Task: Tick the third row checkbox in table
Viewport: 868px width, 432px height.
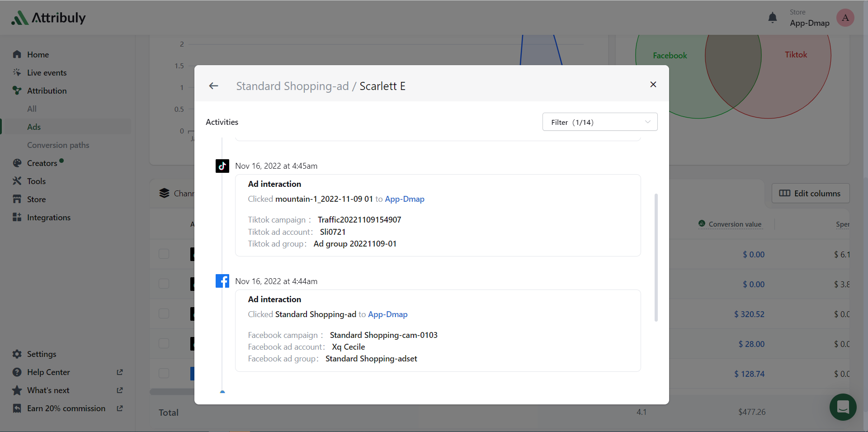Action: [x=164, y=313]
